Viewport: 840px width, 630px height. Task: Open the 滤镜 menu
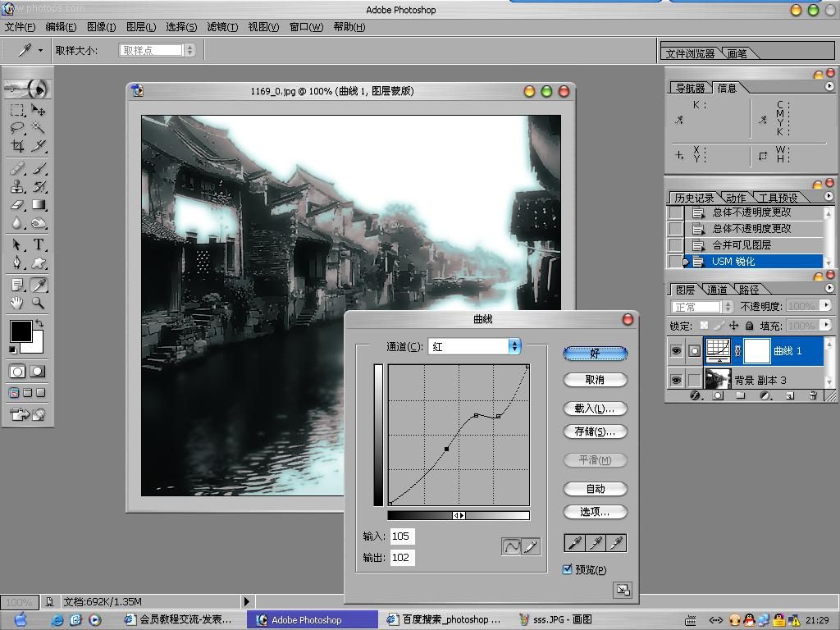click(222, 27)
